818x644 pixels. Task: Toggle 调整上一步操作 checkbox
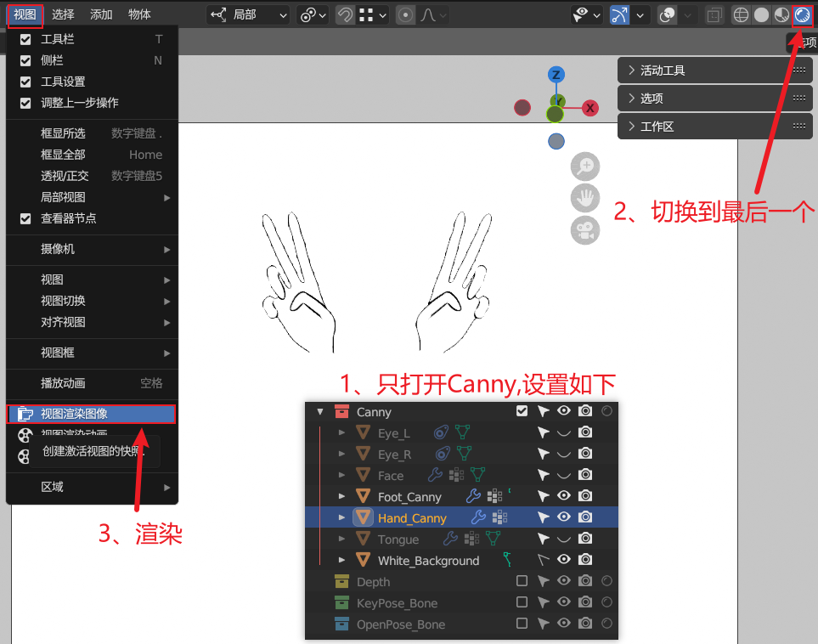coord(25,103)
